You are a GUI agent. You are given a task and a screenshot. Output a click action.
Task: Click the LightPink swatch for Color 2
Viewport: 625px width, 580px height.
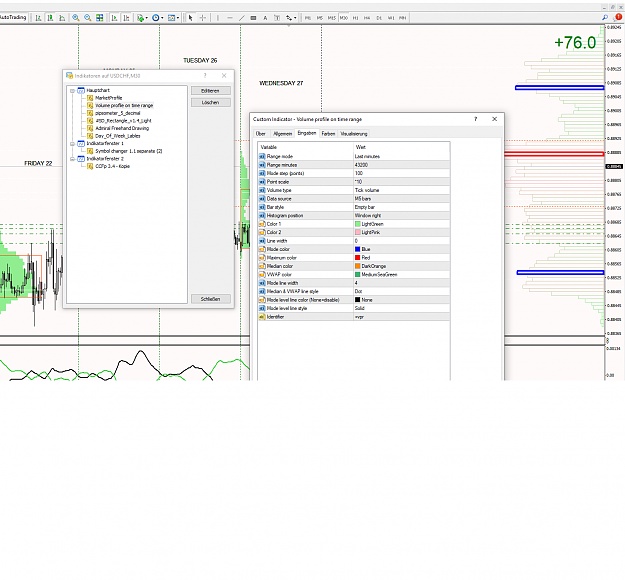(x=358, y=232)
